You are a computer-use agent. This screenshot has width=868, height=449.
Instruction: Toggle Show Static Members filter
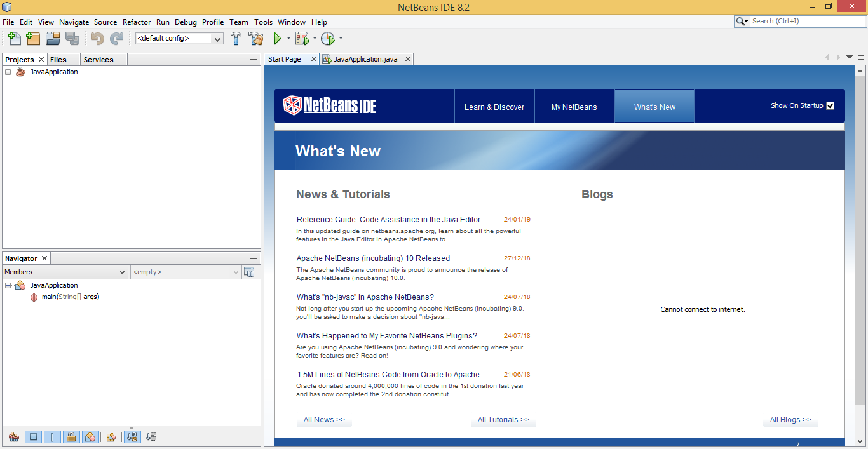[53, 437]
